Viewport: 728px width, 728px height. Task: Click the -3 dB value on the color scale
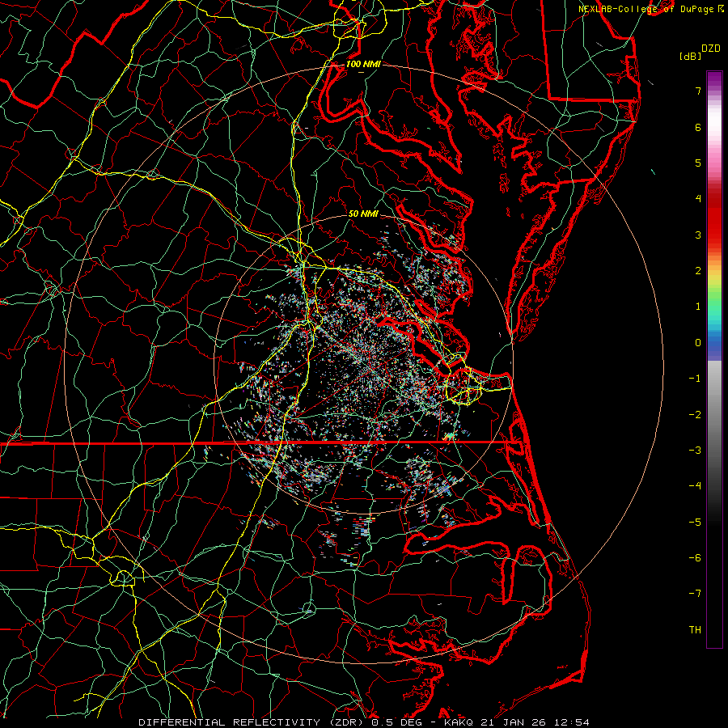[695, 451]
